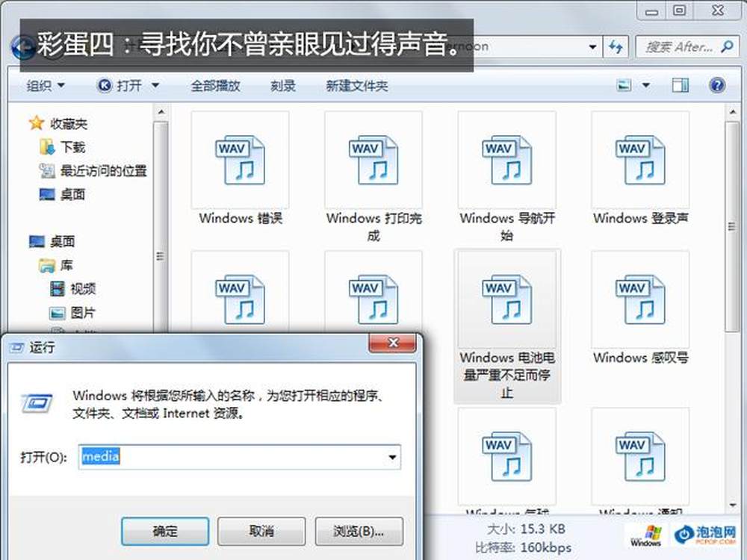Open 下载 in the navigation pane
Image resolution: width=747 pixels, height=560 pixels.
[x=63, y=147]
